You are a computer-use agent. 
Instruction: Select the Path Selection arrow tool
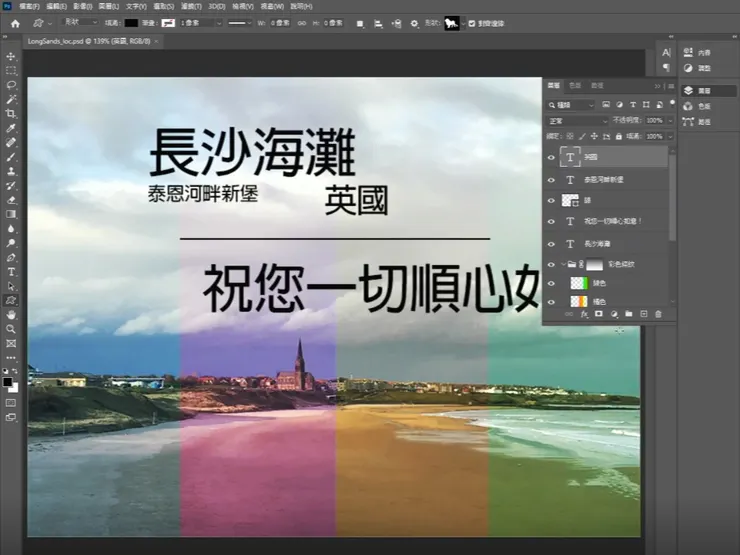pyautogui.click(x=11, y=286)
